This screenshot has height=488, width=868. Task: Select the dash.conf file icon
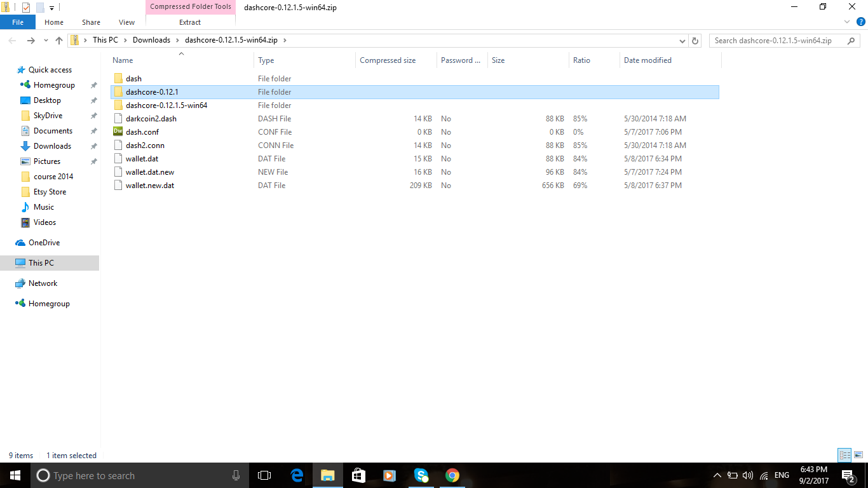click(118, 132)
